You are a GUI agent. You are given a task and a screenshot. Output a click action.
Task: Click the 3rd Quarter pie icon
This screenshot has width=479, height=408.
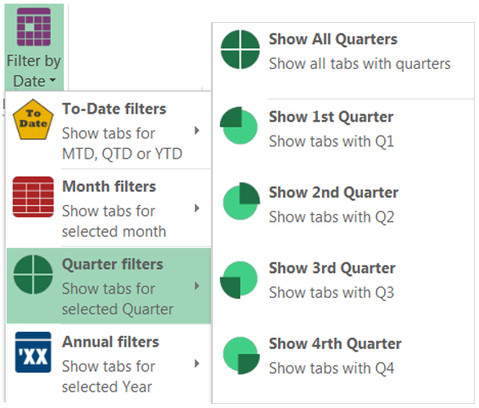(239, 280)
